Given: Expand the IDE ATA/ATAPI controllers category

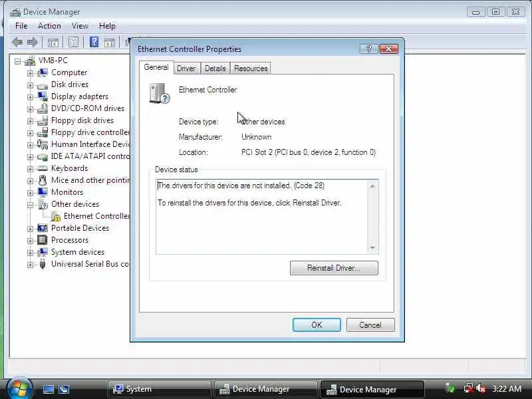Looking at the screenshot, I should pyautogui.click(x=30, y=157).
